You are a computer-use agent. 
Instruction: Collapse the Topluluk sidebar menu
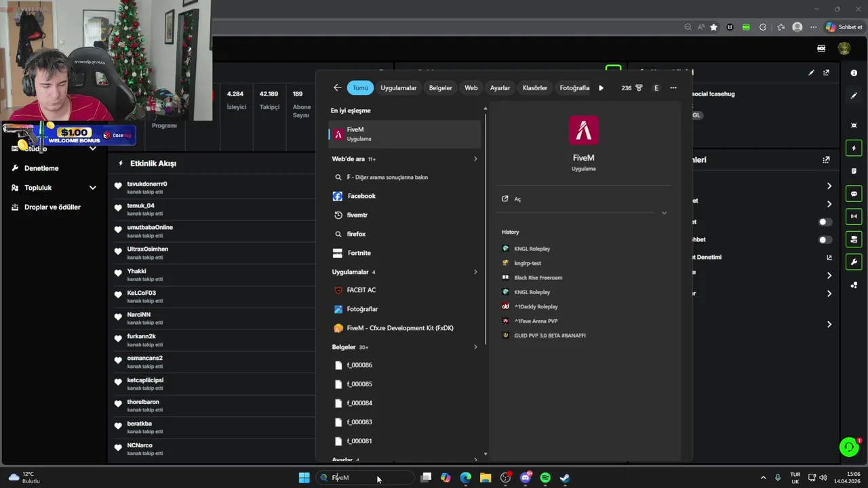tap(93, 188)
